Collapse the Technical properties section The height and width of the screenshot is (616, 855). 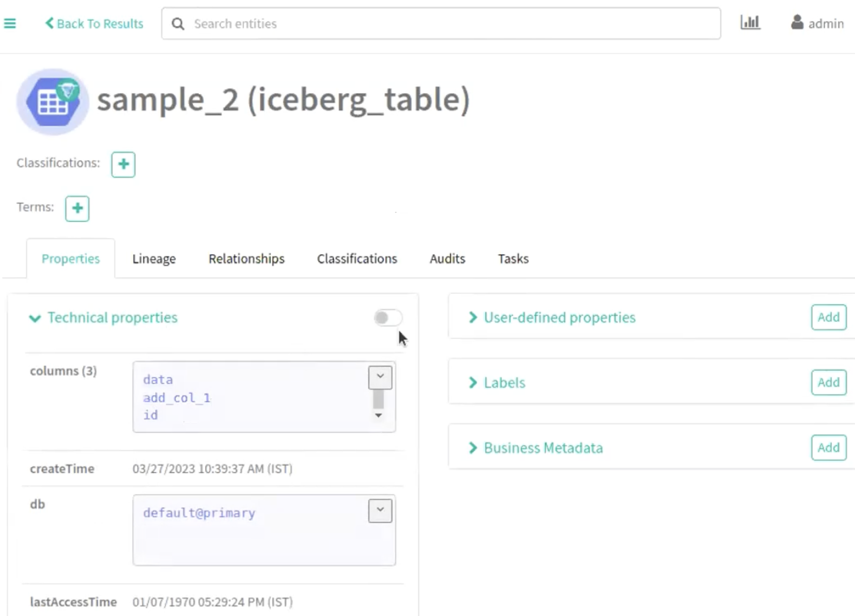35,318
